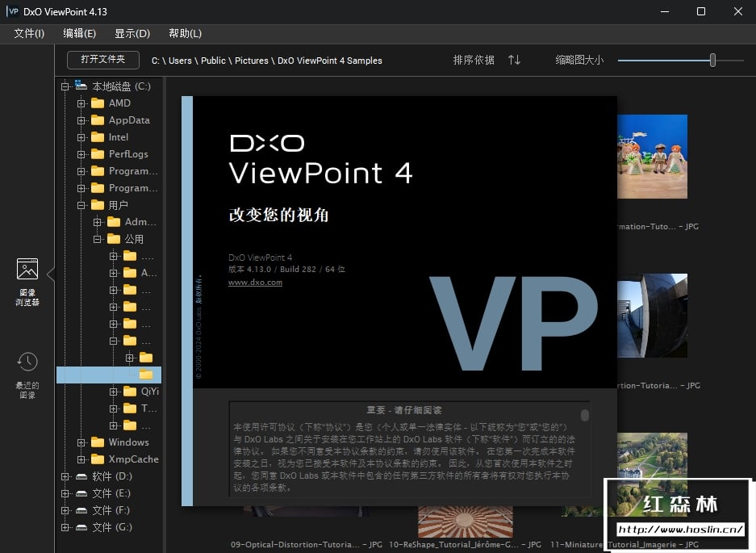
Task: Open the toy figures thumbnail
Action: (x=653, y=157)
